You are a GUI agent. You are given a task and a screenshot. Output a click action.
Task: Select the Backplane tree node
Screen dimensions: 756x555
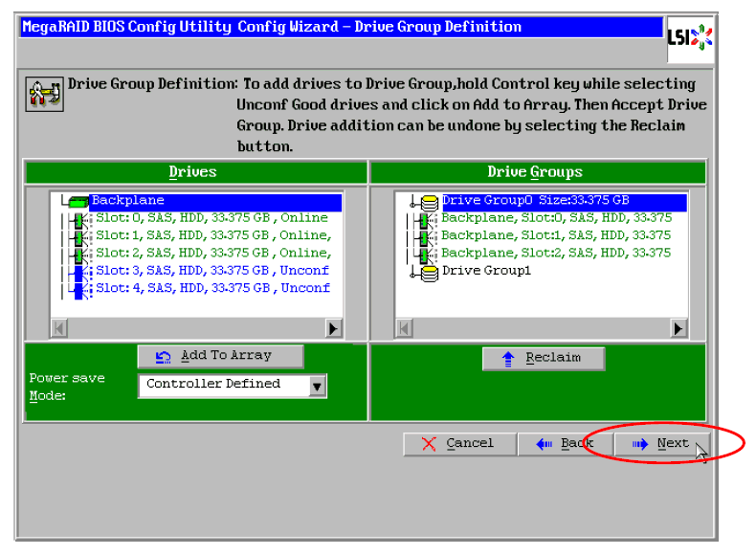215,201
